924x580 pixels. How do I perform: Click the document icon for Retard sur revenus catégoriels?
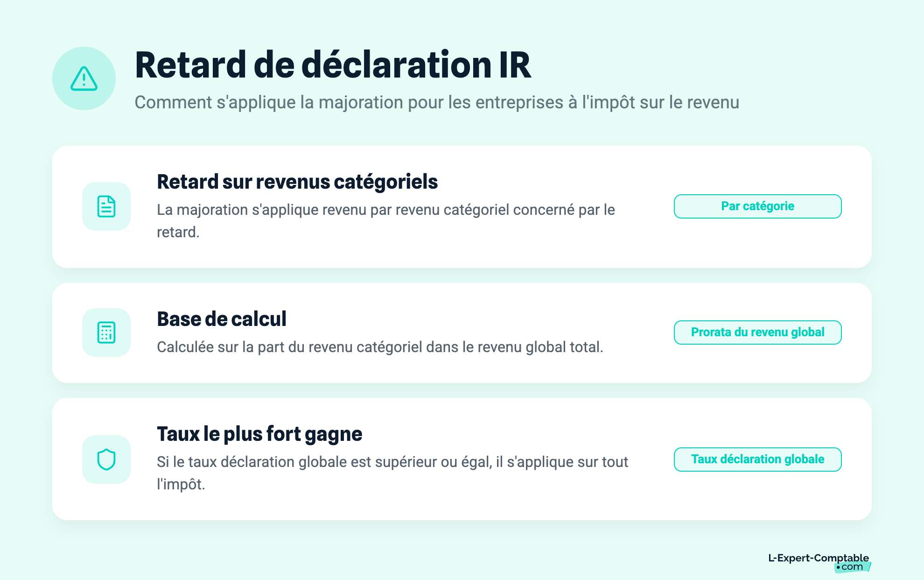(106, 206)
